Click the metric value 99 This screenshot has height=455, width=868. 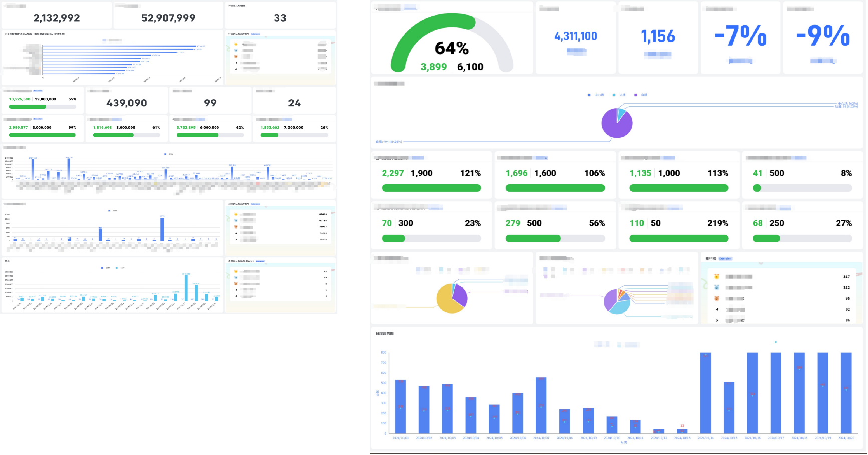tap(210, 103)
